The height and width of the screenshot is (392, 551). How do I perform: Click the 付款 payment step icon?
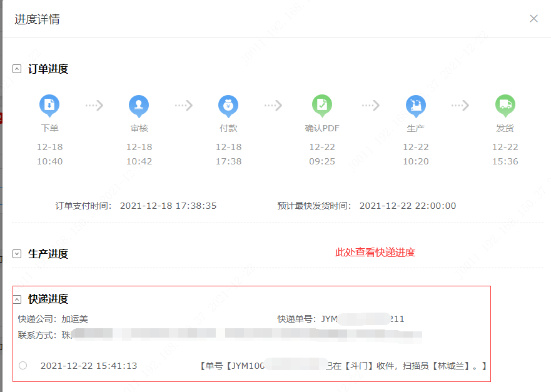pyautogui.click(x=228, y=106)
